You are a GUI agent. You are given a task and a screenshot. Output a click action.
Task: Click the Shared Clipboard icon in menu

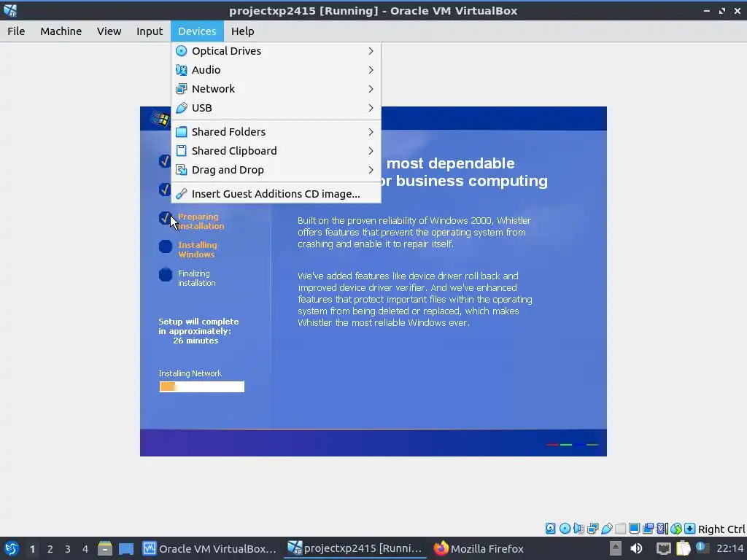coord(182,151)
